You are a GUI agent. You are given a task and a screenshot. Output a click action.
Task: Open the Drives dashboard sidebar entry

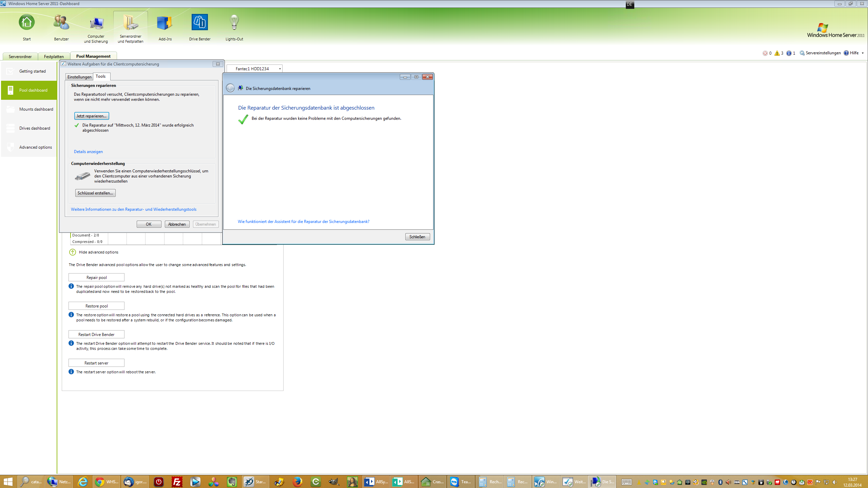click(x=35, y=128)
